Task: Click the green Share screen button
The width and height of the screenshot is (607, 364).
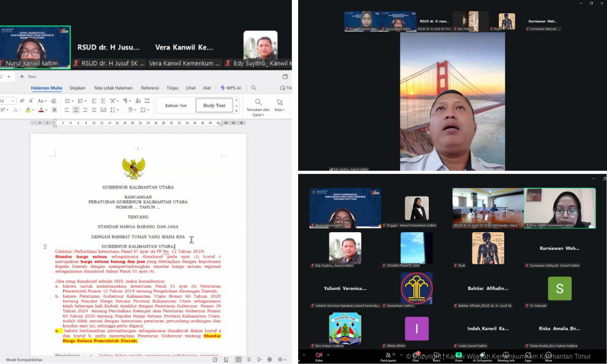Action: point(459,355)
